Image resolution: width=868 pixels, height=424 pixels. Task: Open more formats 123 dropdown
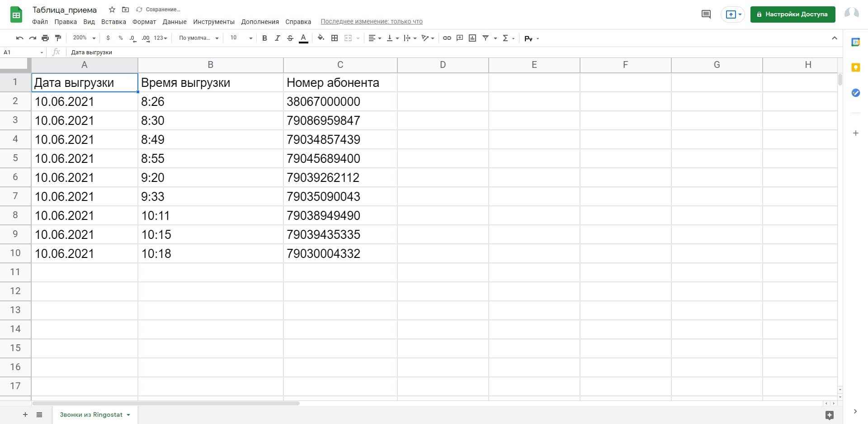point(160,38)
